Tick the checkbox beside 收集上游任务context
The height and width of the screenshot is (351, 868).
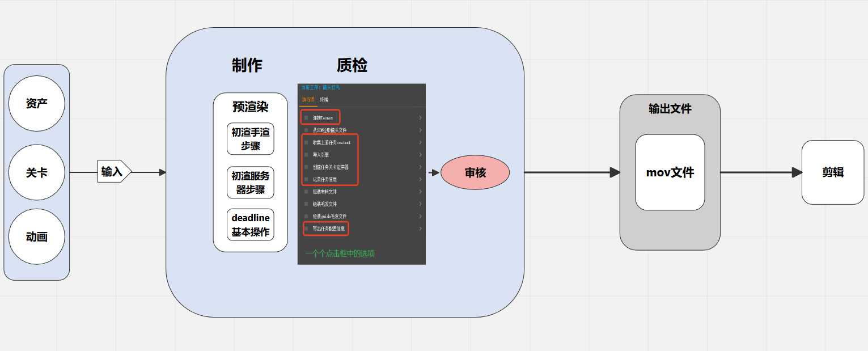(306, 142)
